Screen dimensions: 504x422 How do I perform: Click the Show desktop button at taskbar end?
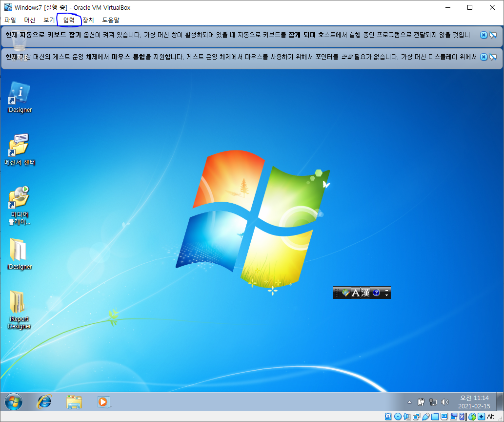point(500,401)
